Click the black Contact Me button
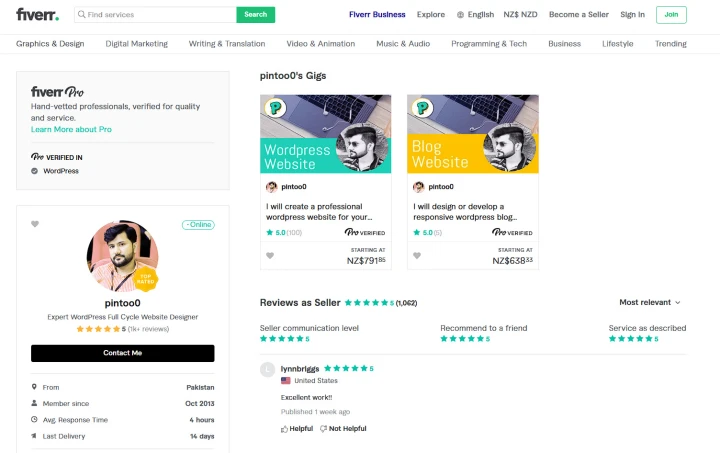 (x=123, y=353)
